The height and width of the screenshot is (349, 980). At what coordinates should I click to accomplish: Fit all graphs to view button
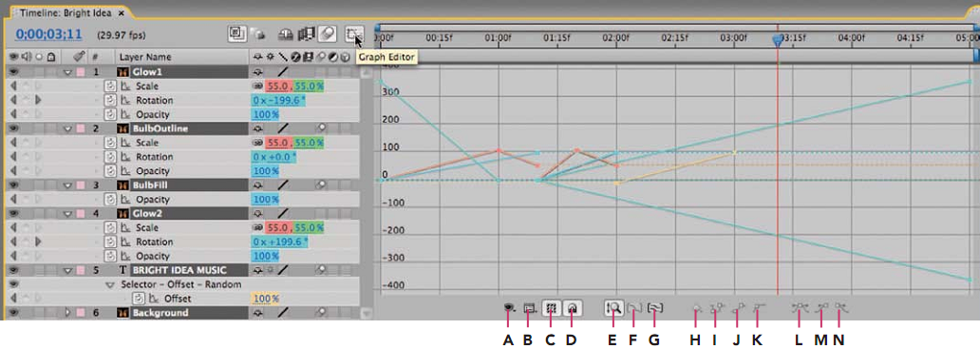click(655, 308)
